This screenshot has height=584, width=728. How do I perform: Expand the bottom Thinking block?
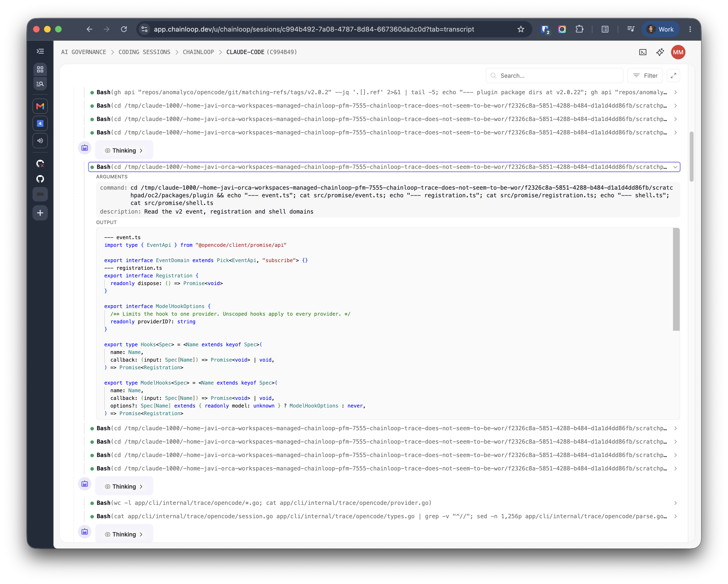pyautogui.click(x=124, y=534)
